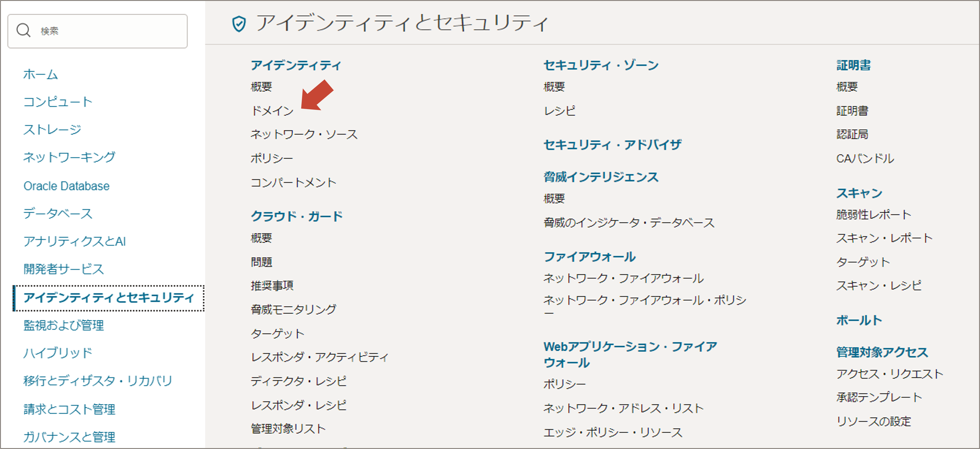Open 脆弱性レポート under スキャン

pos(874,214)
